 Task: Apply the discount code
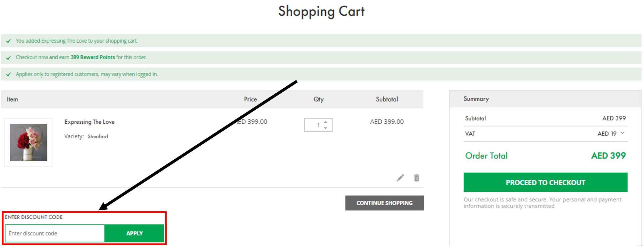(134, 233)
